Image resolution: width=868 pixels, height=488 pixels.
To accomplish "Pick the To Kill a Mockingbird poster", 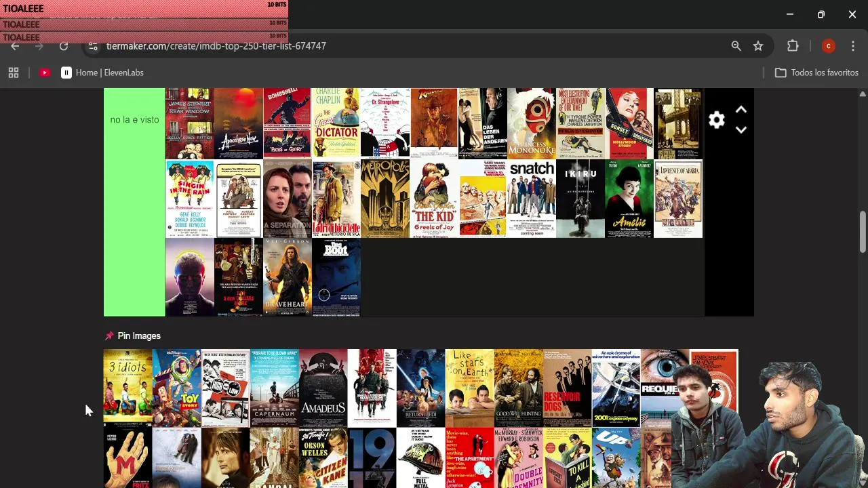I will 567,457.
